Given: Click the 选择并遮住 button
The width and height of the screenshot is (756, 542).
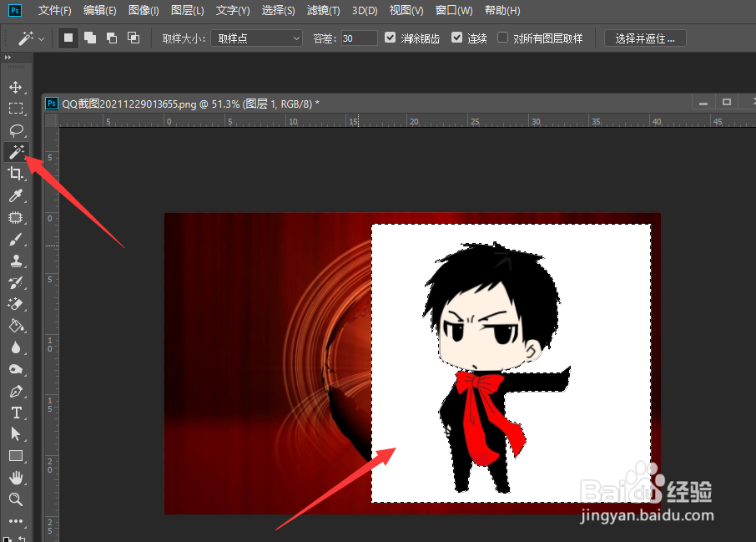Looking at the screenshot, I should [x=645, y=38].
